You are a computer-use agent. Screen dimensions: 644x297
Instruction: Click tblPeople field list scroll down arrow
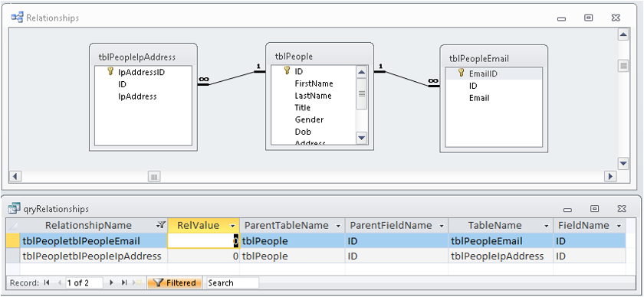[361, 138]
